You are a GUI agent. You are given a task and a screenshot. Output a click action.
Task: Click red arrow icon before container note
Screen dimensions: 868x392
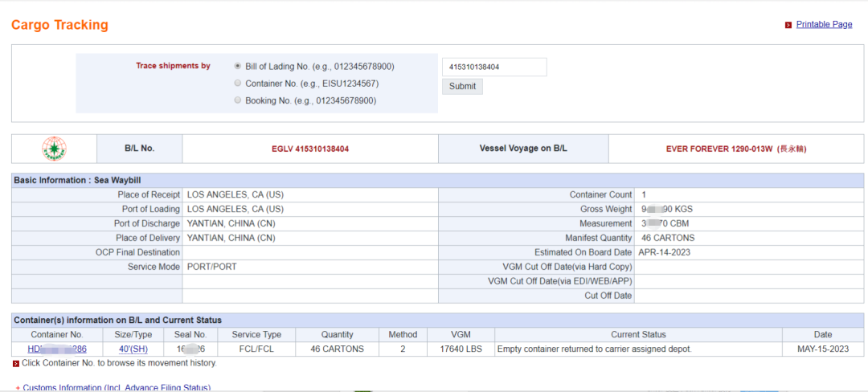(x=16, y=363)
